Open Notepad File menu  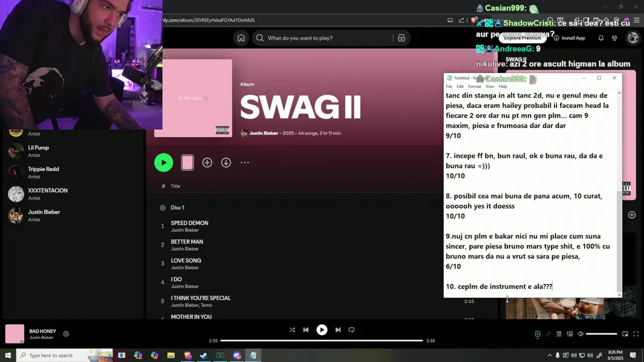pyautogui.click(x=449, y=86)
